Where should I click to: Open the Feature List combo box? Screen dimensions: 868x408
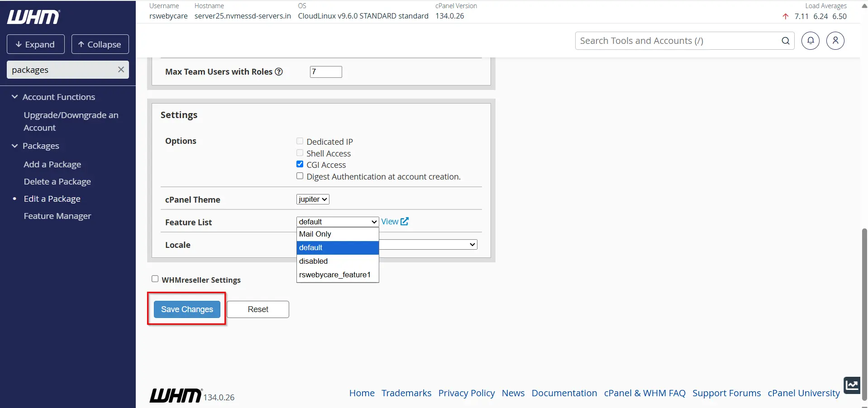click(x=338, y=222)
